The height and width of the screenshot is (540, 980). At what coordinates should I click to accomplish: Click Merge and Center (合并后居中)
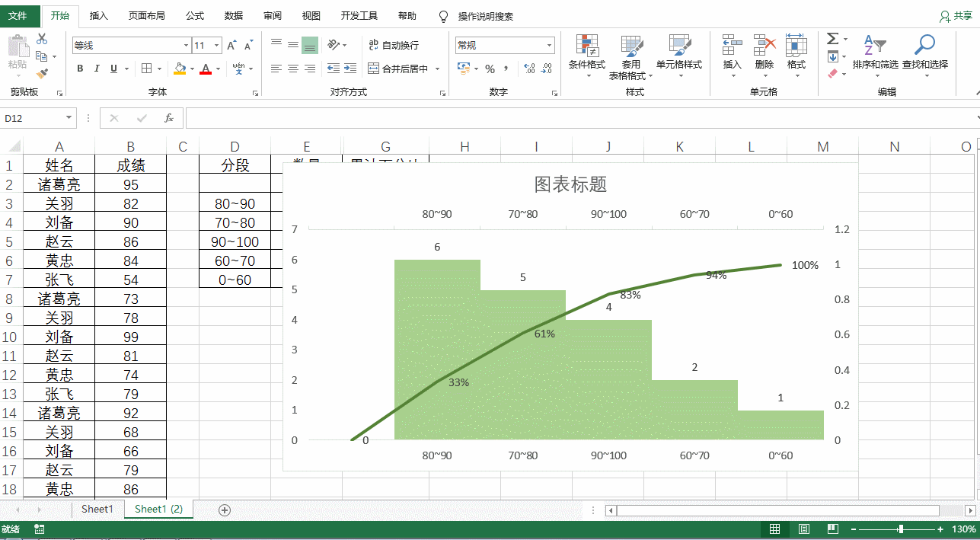tap(404, 69)
